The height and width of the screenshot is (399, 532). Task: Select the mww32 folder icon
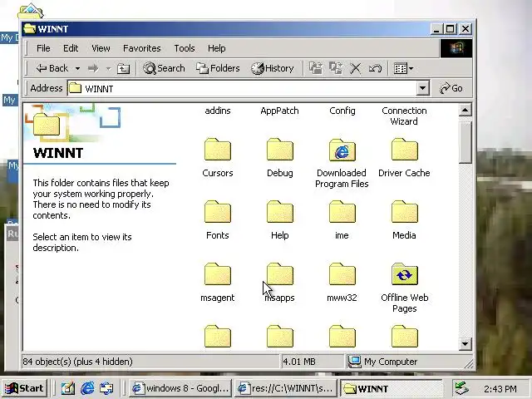coord(342,274)
